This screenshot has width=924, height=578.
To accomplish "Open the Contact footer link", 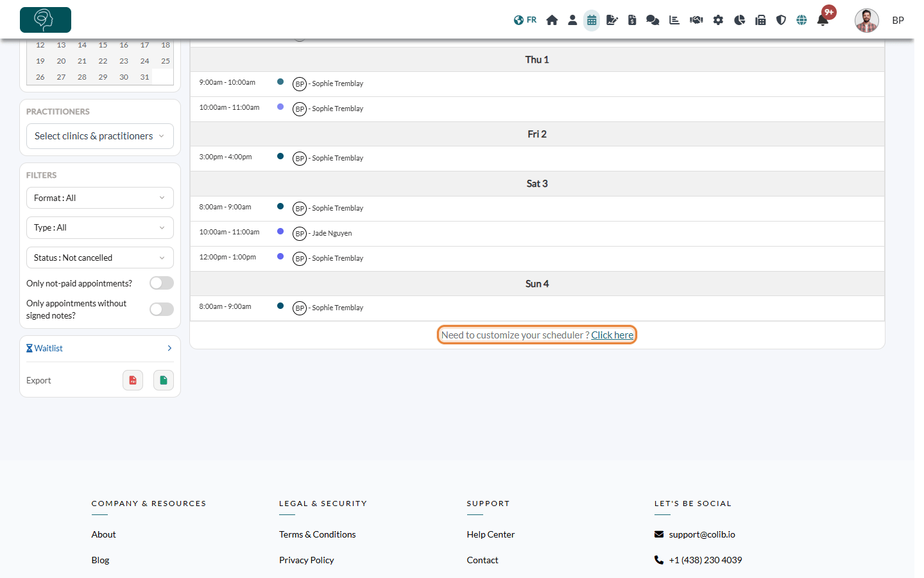I will [x=483, y=560].
